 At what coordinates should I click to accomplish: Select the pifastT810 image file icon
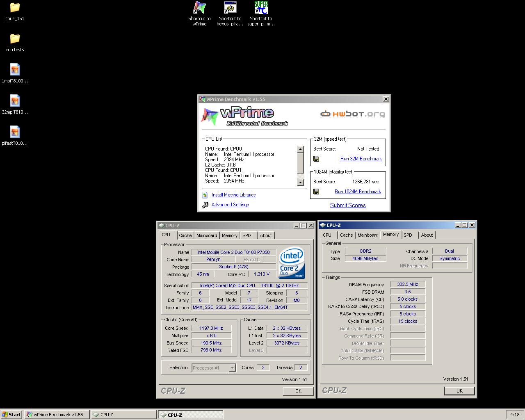point(15,132)
